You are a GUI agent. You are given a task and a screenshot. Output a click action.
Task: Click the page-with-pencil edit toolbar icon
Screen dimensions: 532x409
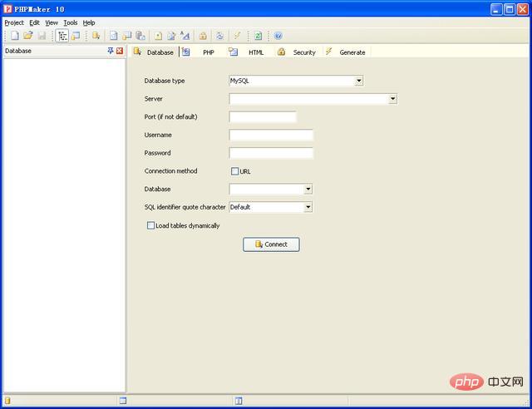tap(171, 36)
